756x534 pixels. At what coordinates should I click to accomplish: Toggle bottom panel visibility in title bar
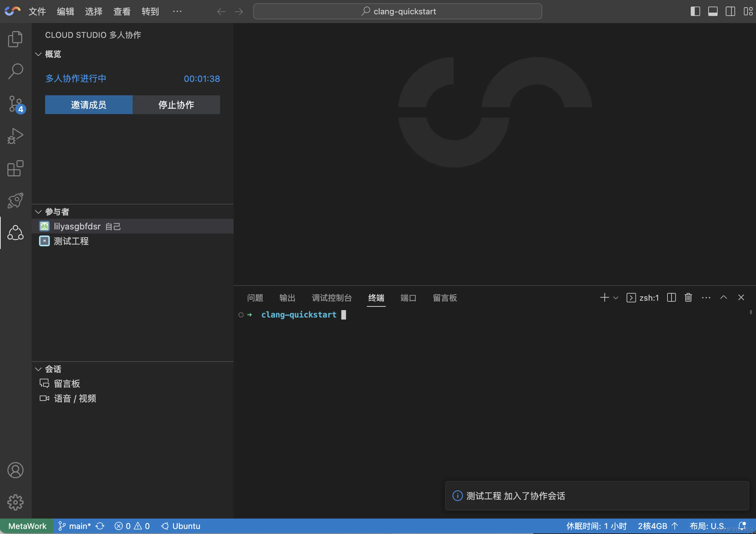(712, 11)
